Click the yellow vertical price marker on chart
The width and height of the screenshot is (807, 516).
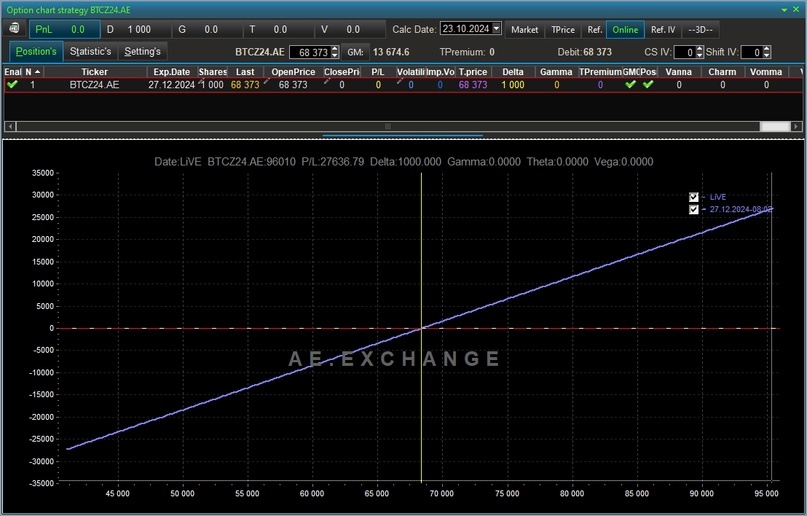click(422, 328)
